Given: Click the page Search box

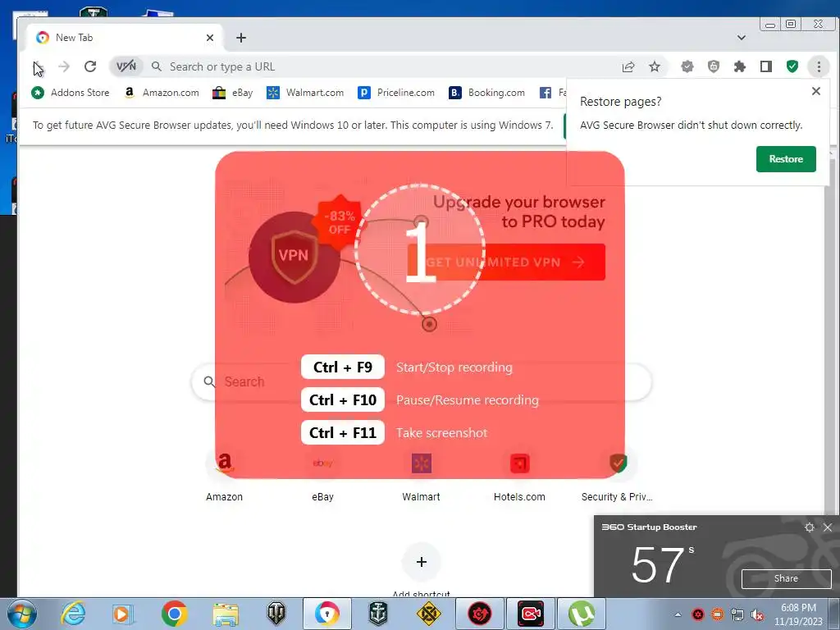Looking at the screenshot, I should (421, 381).
